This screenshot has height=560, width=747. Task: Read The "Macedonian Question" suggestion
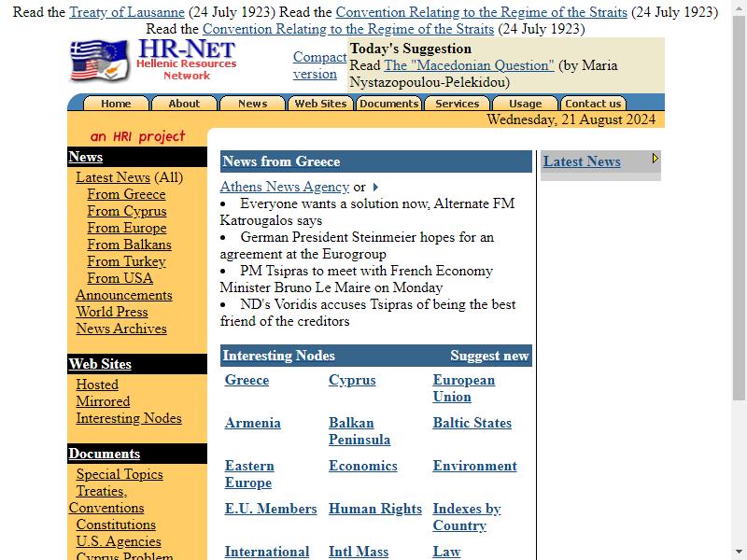469,65
